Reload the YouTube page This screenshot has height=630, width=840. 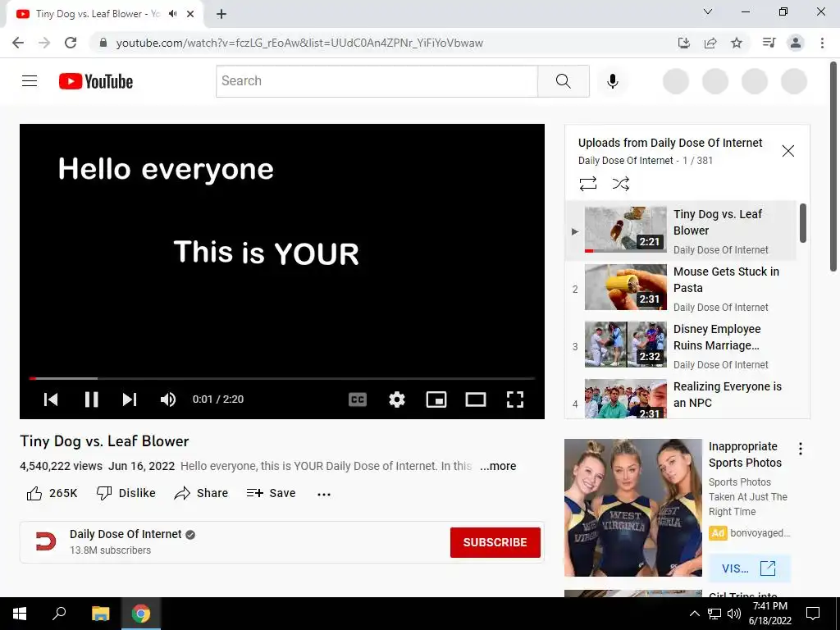coord(71,43)
